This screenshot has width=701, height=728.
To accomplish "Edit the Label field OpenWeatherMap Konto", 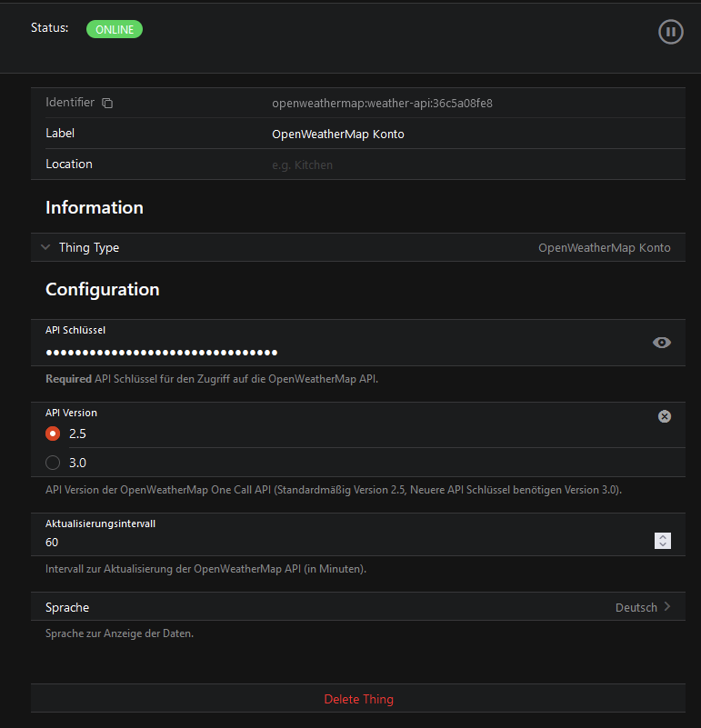I will coord(338,135).
